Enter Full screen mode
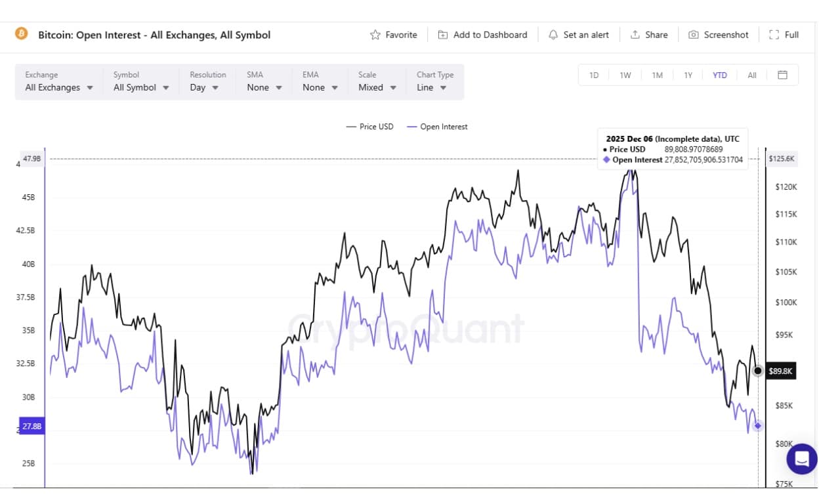The width and height of the screenshot is (819, 504). (784, 34)
